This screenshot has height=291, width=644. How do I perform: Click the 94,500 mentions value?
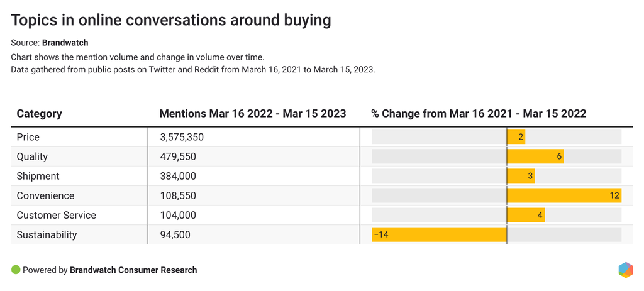[x=174, y=234]
